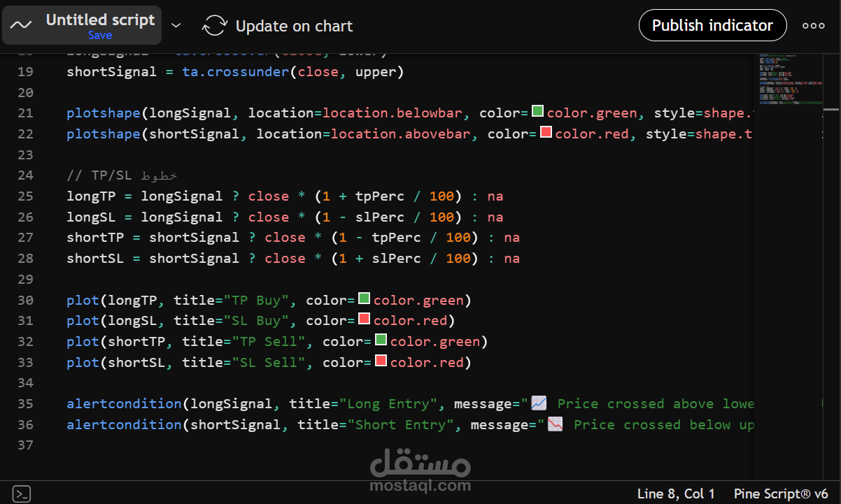Click the shortSL variable on line 28
The height and width of the screenshot is (504, 841).
pyautogui.click(x=95, y=259)
